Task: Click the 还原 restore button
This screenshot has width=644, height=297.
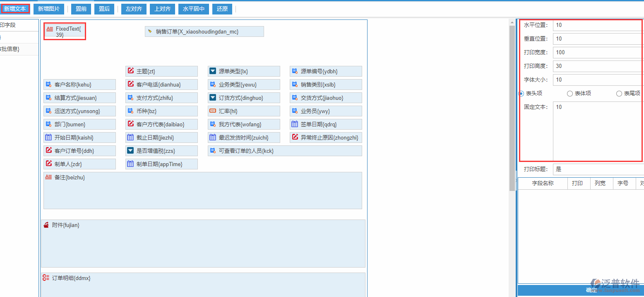Action: (x=222, y=9)
